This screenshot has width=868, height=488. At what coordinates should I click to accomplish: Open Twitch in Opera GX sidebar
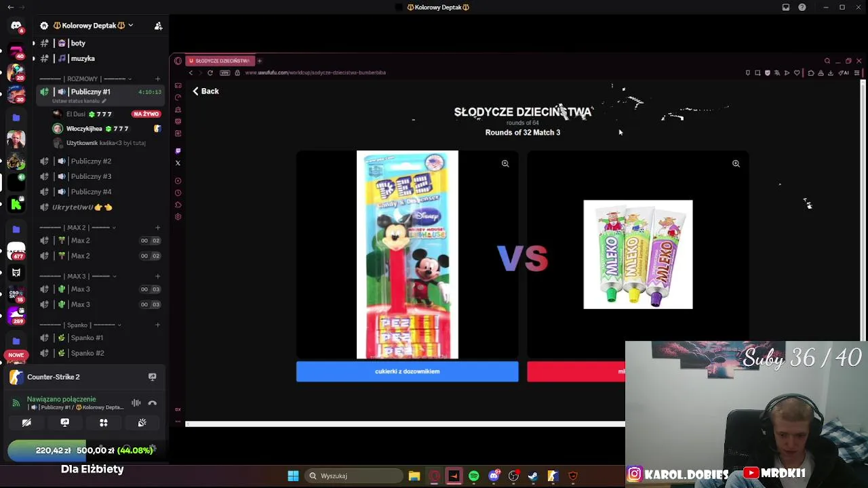point(178,151)
